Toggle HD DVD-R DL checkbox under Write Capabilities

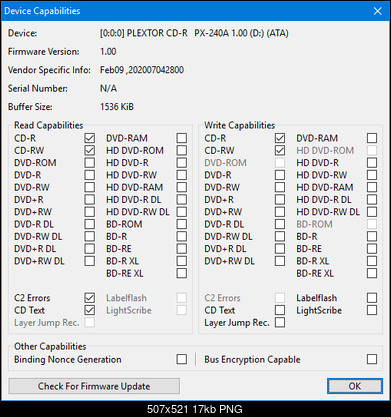click(x=372, y=199)
